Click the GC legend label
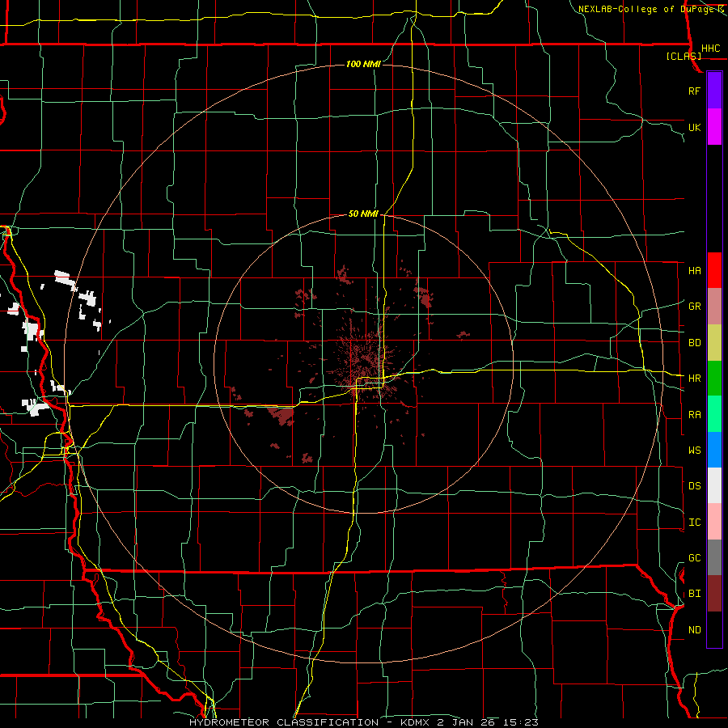Image resolution: width=728 pixels, height=728 pixels. pos(694,557)
